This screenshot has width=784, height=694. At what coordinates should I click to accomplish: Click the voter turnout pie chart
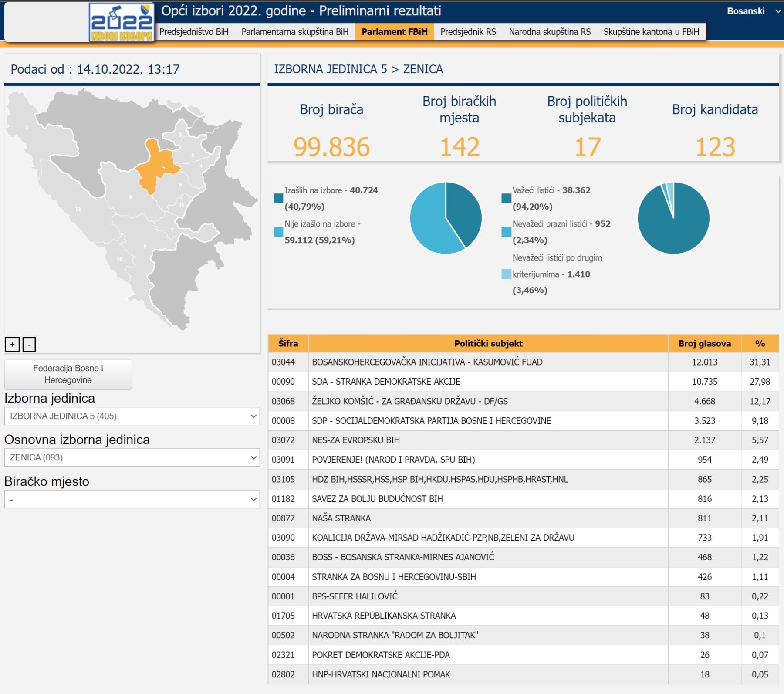coord(446,218)
